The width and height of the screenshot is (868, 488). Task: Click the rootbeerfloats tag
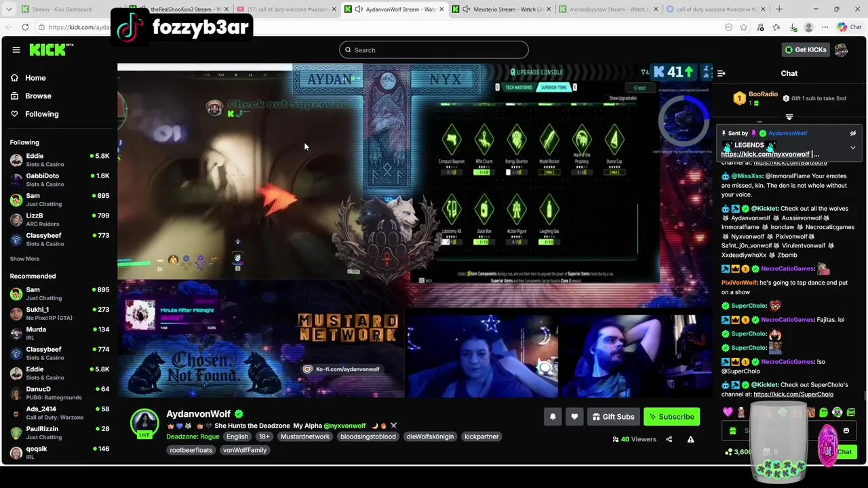[x=191, y=450]
